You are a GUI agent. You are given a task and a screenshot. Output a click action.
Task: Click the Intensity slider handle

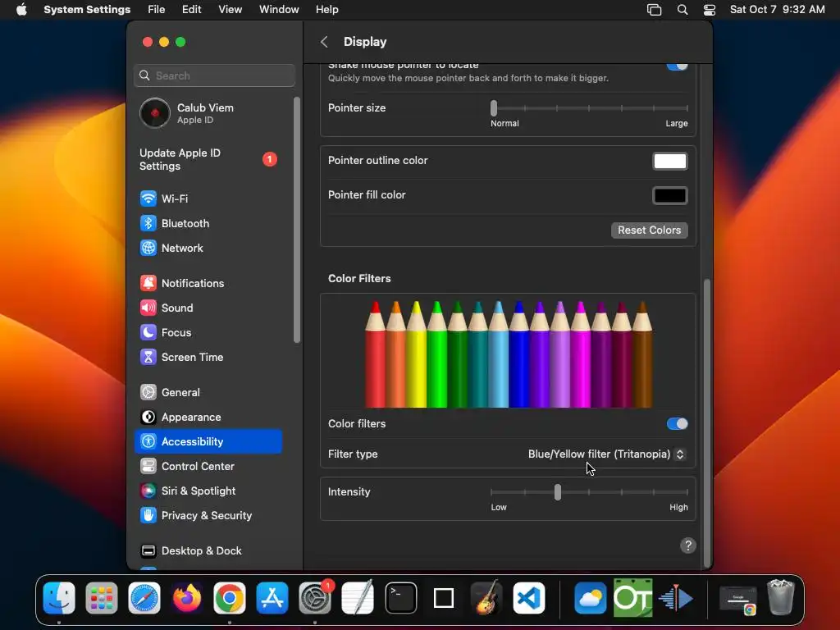coord(558,492)
